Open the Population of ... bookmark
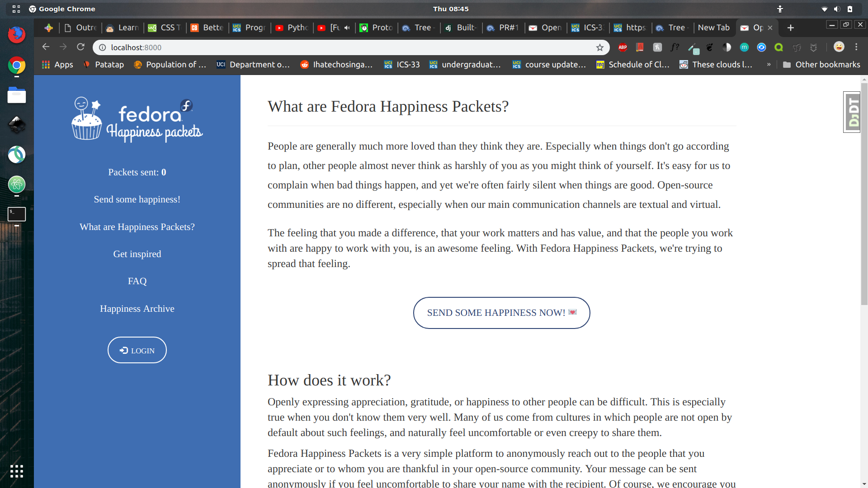The image size is (868, 488). [x=170, y=65]
